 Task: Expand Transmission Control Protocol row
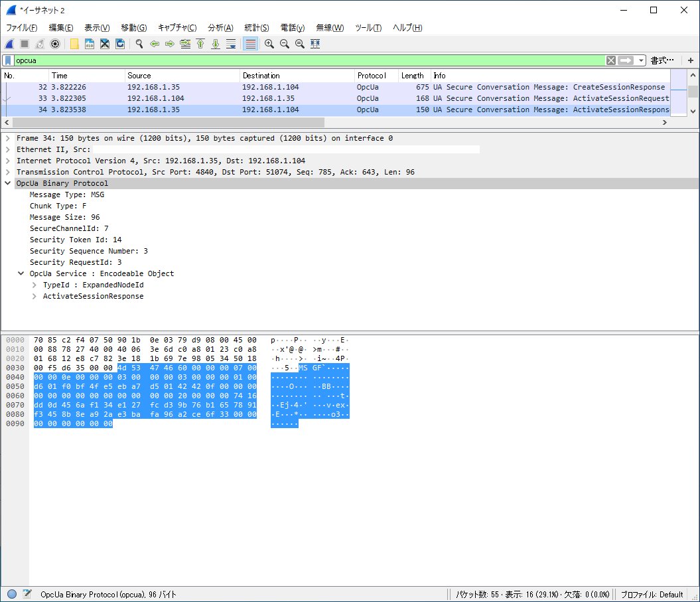pos(7,172)
